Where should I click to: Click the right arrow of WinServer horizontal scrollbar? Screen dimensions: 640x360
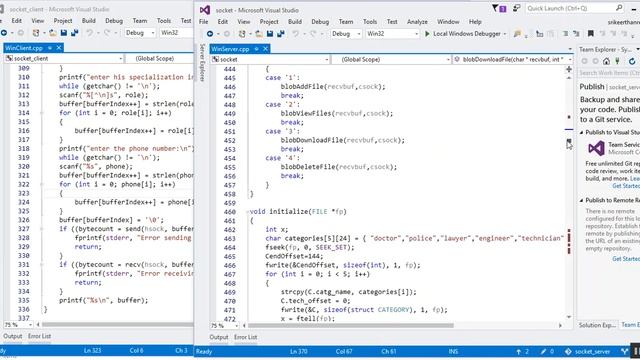560,326
